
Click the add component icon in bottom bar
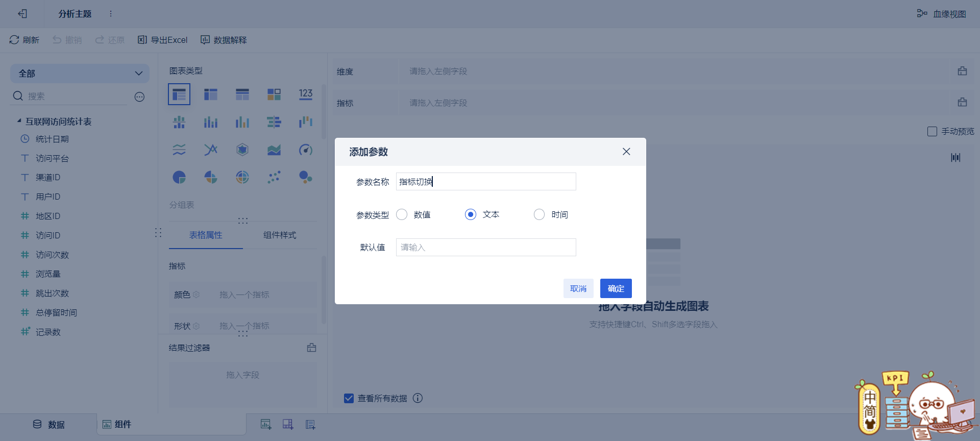coord(266,424)
